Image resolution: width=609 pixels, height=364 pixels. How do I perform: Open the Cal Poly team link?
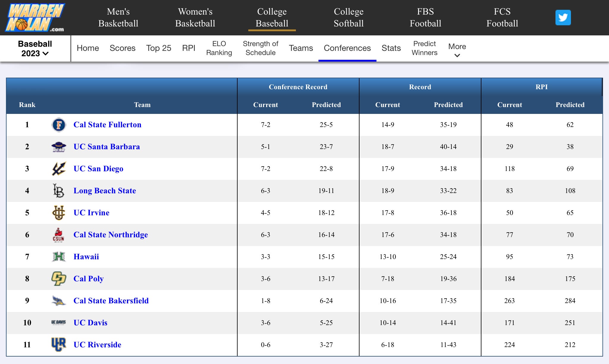[89, 279]
